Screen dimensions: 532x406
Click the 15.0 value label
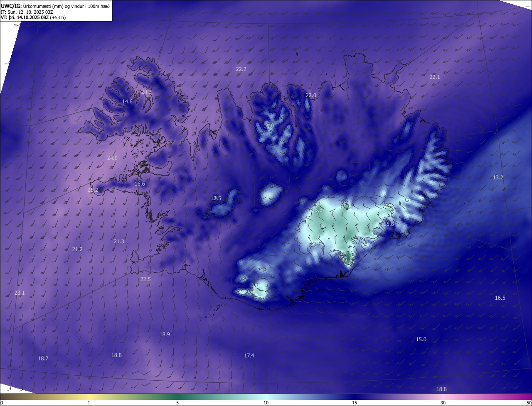(421, 339)
